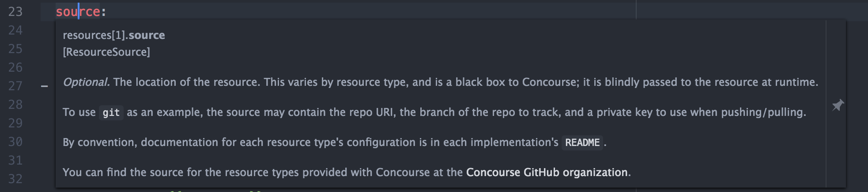Select line number 32 in gutter
868x192 pixels.
coord(15,179)
